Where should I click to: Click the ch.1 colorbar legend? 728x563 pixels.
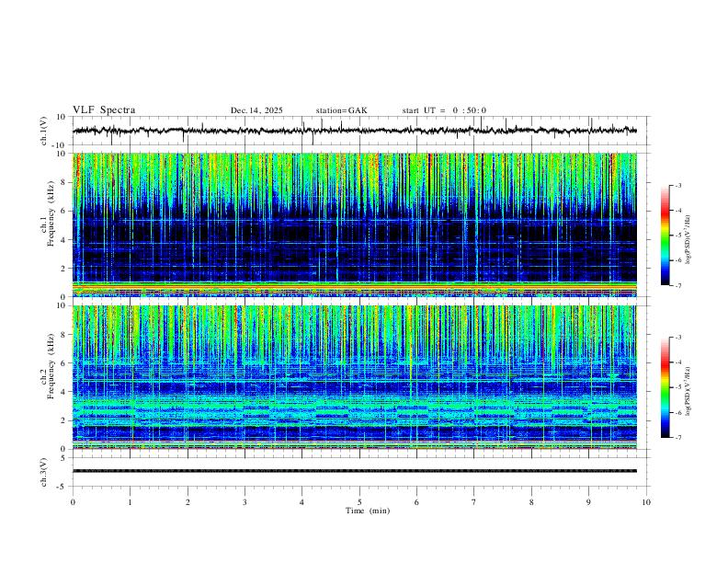point(665,236)
